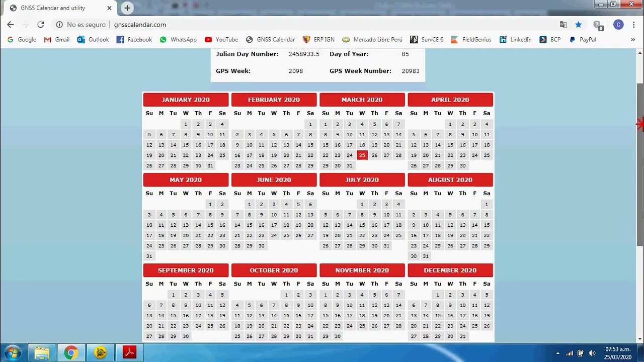Click the network signal icon in the tray
Screen dimensions: 644x362
[x=569, y=353]
